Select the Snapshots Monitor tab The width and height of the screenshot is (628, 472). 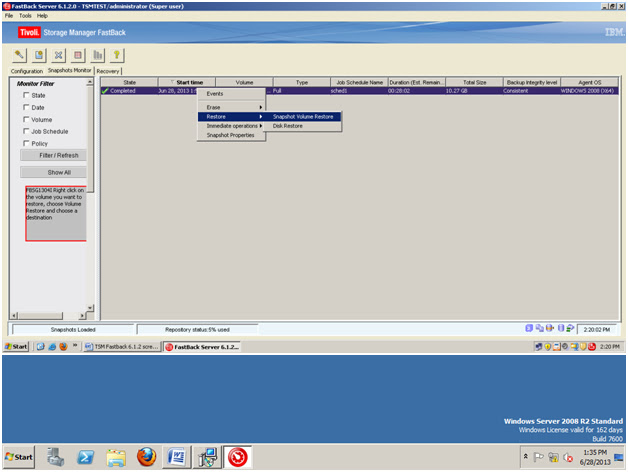70,70
